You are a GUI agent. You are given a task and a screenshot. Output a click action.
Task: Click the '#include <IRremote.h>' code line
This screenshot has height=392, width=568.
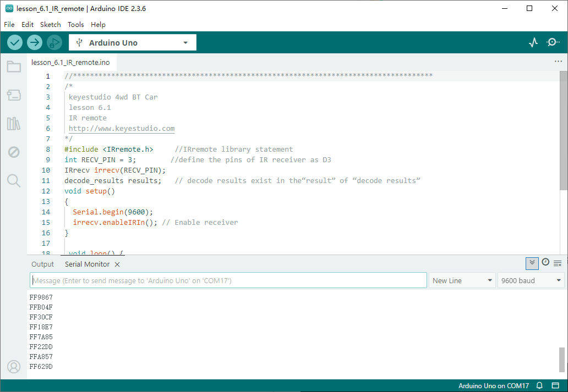(x=108, y=150)
